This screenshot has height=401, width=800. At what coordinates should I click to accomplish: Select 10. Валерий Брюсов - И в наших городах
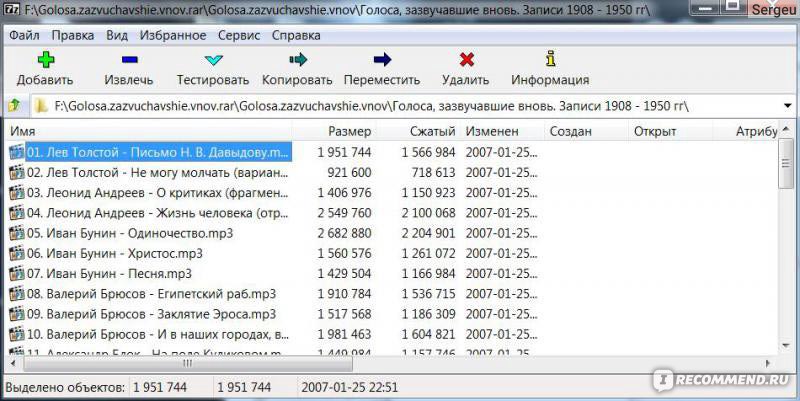click(158, 334)
